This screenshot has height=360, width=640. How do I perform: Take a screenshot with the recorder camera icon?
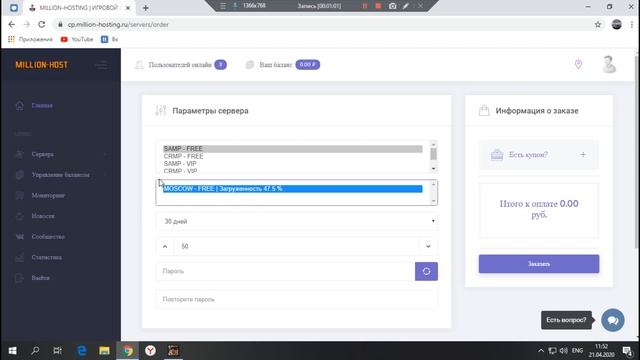(x=392, y=6)
